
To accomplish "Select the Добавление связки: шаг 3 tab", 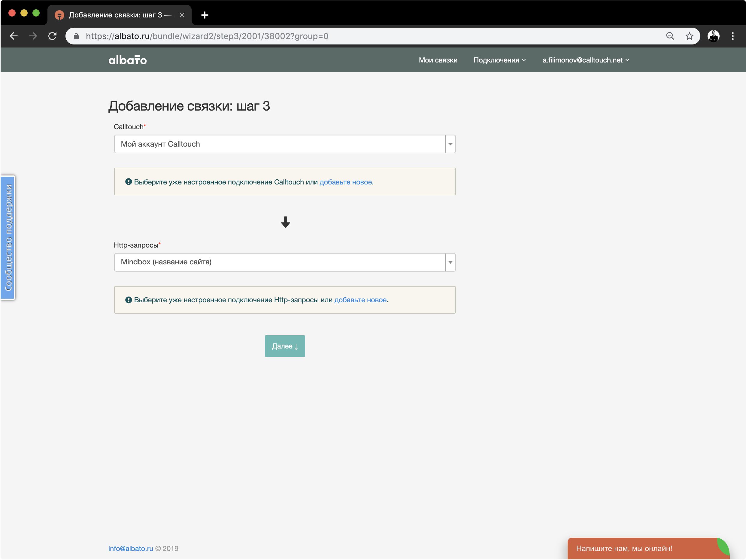I will (120, 15).
